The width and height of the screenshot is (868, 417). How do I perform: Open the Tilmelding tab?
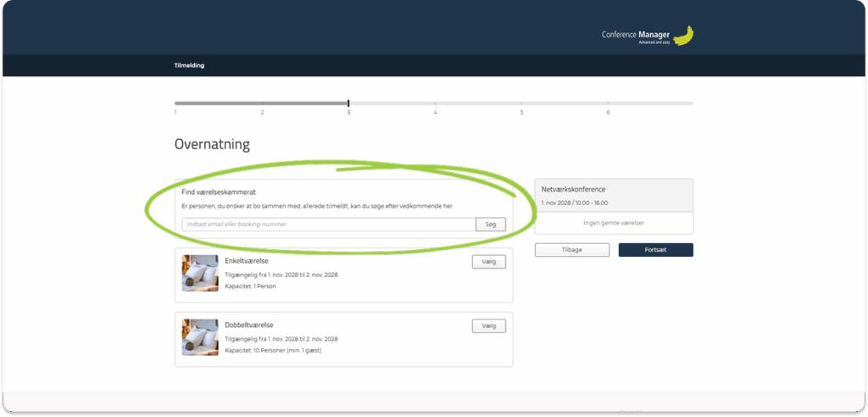pos(189,65)
